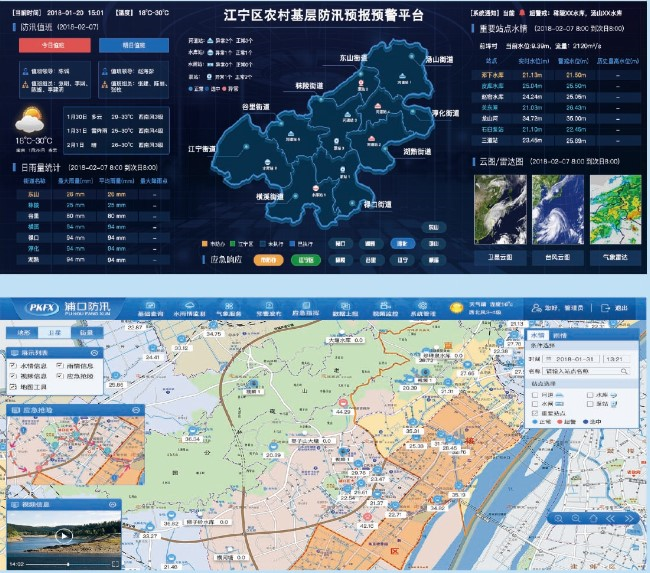Collapse the 视频信息 panel
650x573 pixels.
pyautogui.click(x=113, y=505)
